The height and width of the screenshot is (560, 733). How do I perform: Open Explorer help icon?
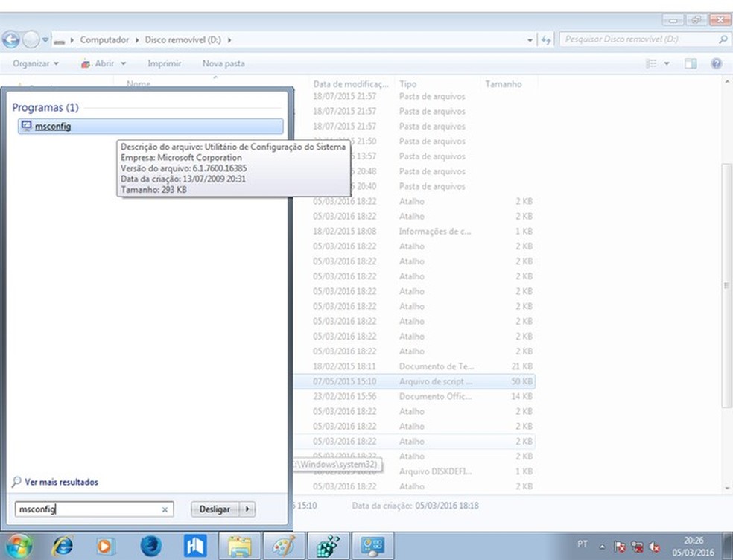click(x=716, y=63)
